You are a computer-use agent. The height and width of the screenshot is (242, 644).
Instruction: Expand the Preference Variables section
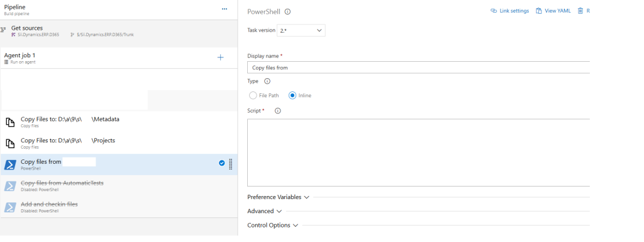click(x=278, y=197)
